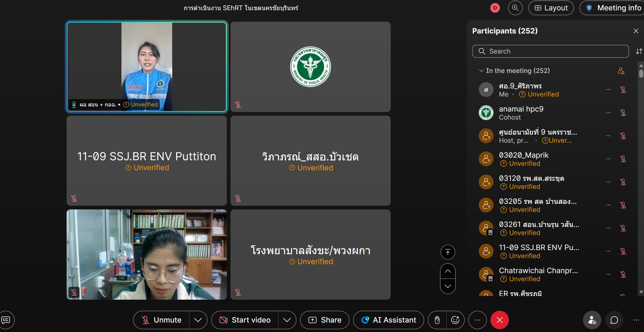The height and width of the screenshot is (332, 644).
Task: Open more options menu in control bar
Action: coord(477,320)
